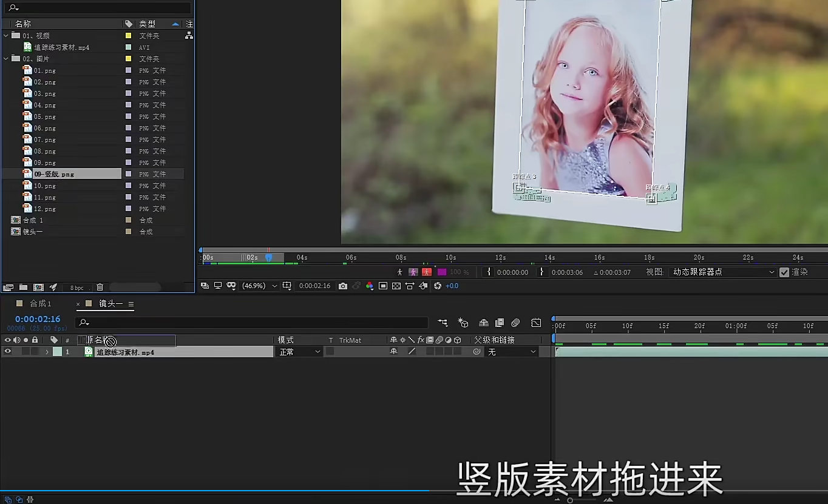Open the magnification 46.9% dropdown
The height and width of the screenshot is (504, 828).
pos(260,286)
